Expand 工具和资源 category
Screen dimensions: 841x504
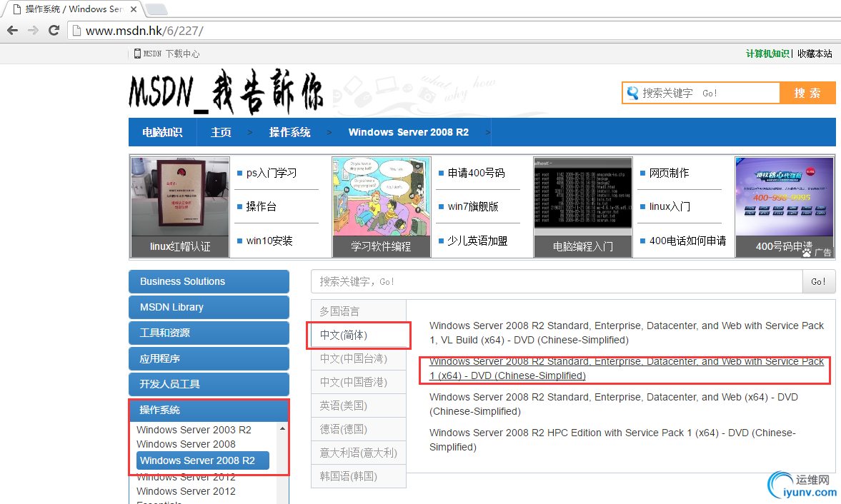tap(209, 333)
